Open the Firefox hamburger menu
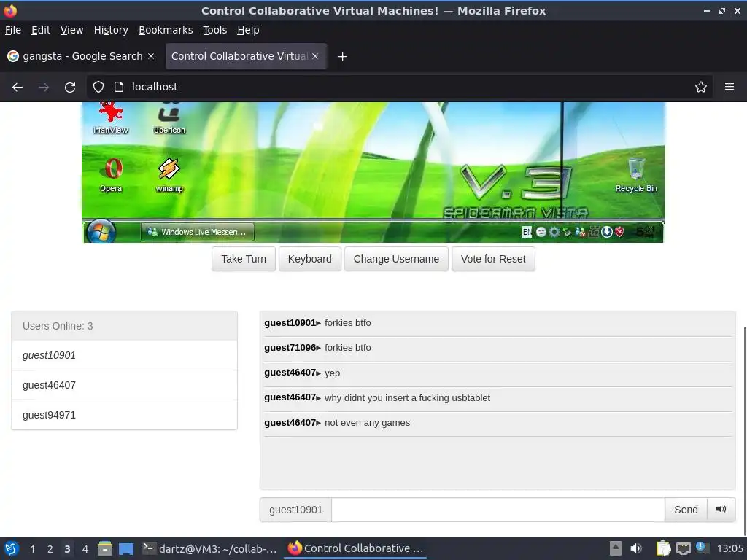The height and width of the screenshot is (560, 747). (x=729, y=87)
